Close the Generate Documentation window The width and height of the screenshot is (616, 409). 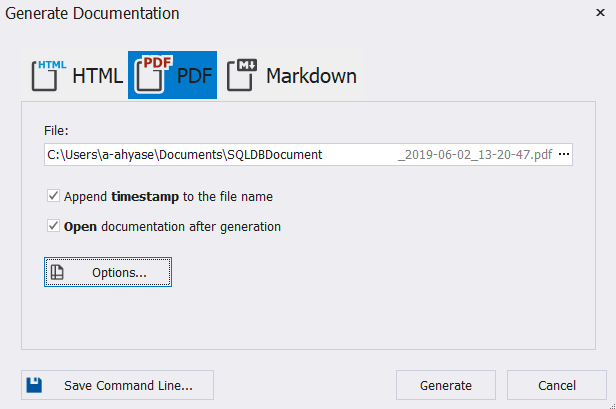tap(600, 13)
